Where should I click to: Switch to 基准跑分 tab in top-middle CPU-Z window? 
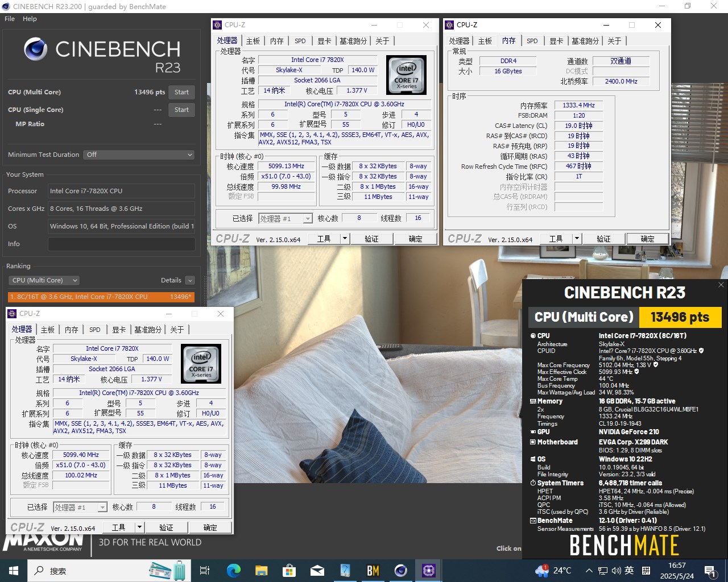click(353, 41)
